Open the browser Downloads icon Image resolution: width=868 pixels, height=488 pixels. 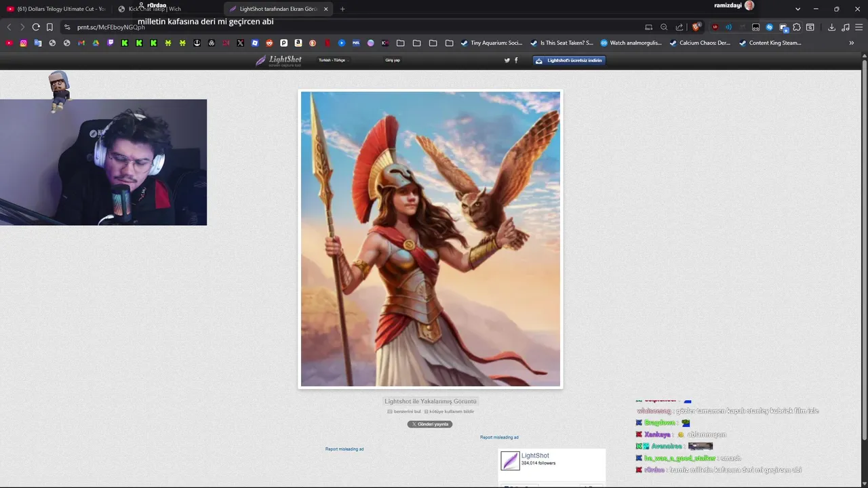click(831, 27)
